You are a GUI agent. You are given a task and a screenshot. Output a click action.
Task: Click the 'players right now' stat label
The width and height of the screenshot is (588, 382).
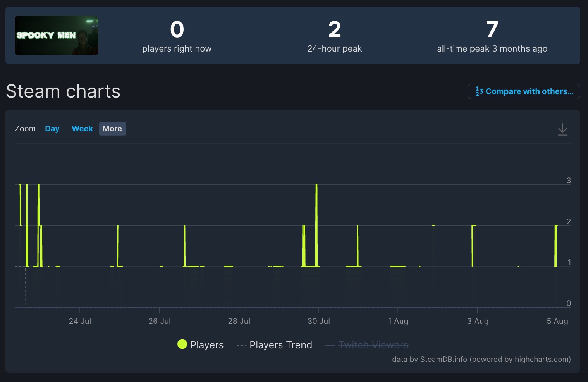click(x=177, y=49)
